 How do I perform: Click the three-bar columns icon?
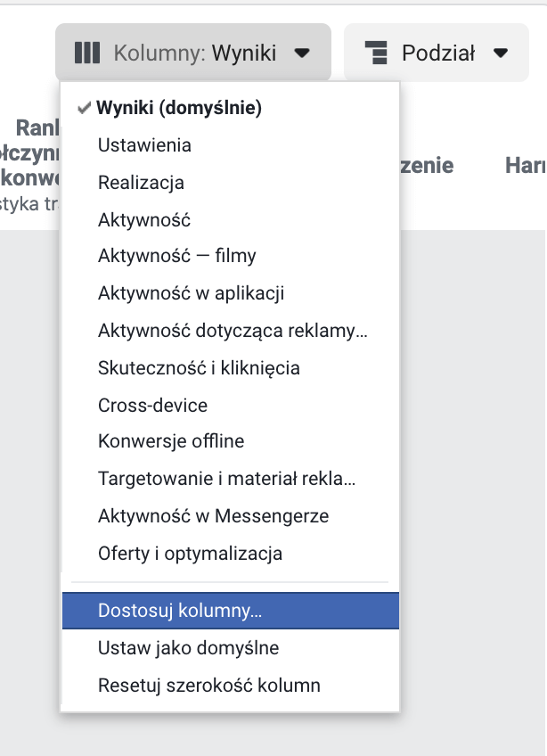click(86, 53)
